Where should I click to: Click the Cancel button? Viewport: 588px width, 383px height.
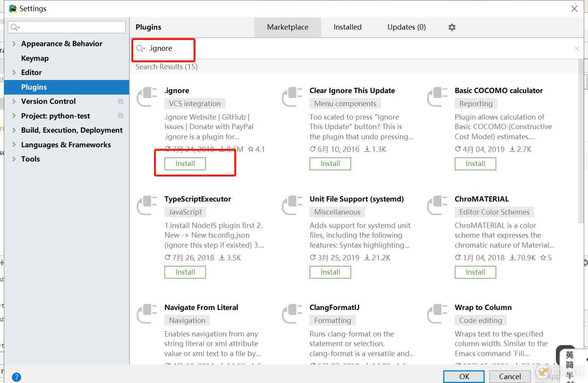tap(510, 376)
